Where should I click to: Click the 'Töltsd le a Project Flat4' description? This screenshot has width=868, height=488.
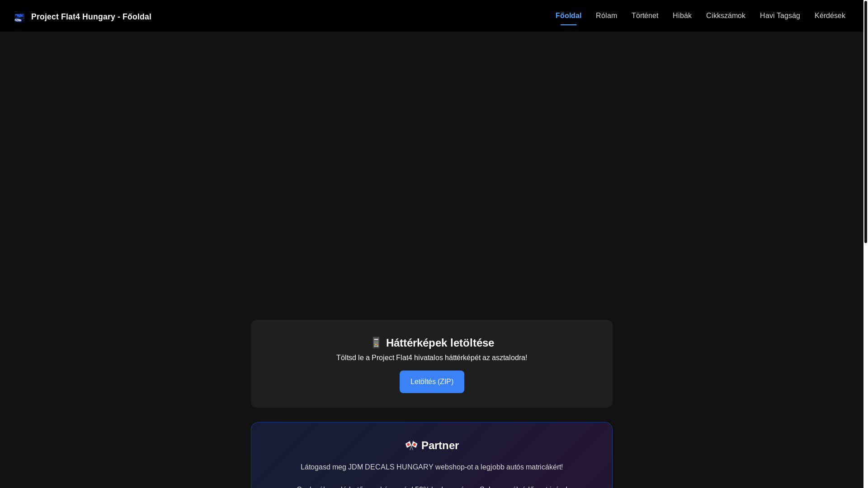[x=432, y=358]
